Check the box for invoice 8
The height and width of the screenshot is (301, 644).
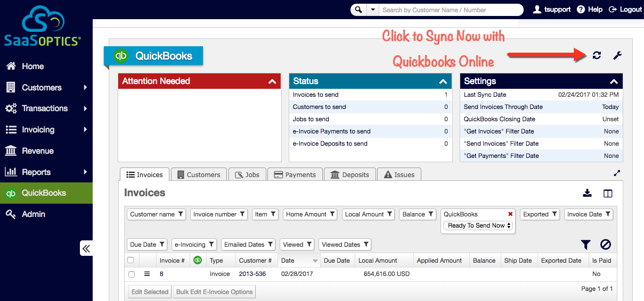click(x=131, y=274)
